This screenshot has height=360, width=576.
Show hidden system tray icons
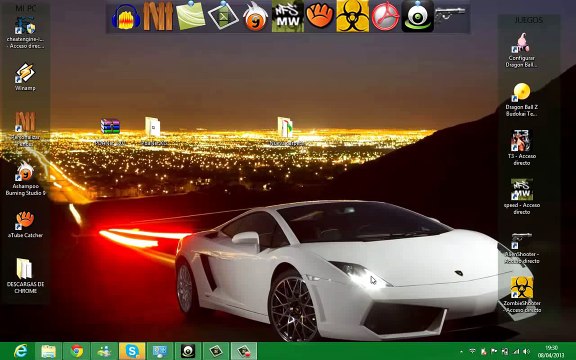coord(462,352)
